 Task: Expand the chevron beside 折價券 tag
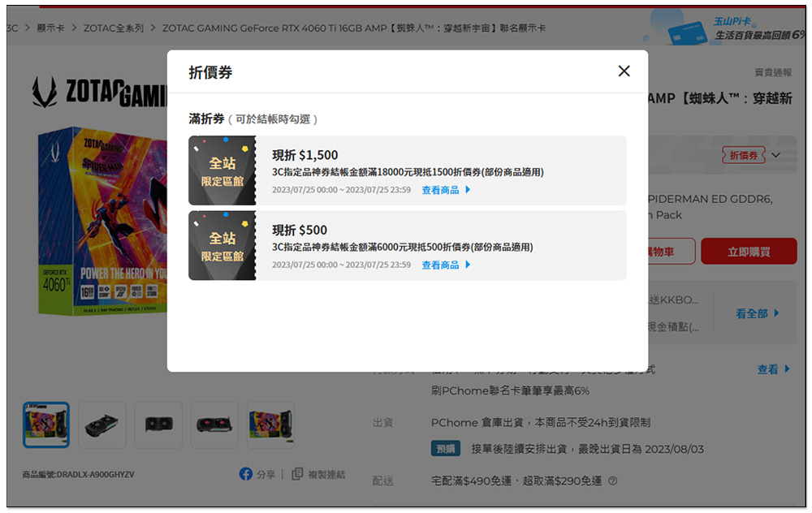point(775,155)
